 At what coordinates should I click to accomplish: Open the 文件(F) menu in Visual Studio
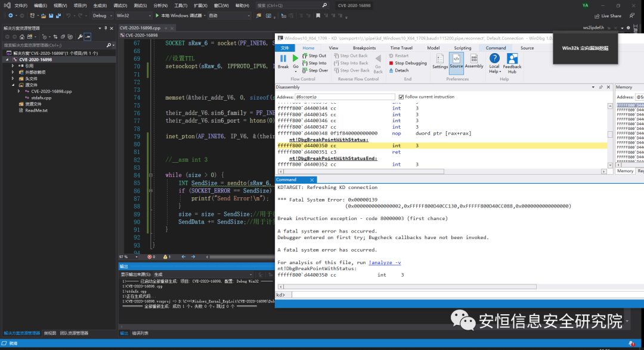20,6
